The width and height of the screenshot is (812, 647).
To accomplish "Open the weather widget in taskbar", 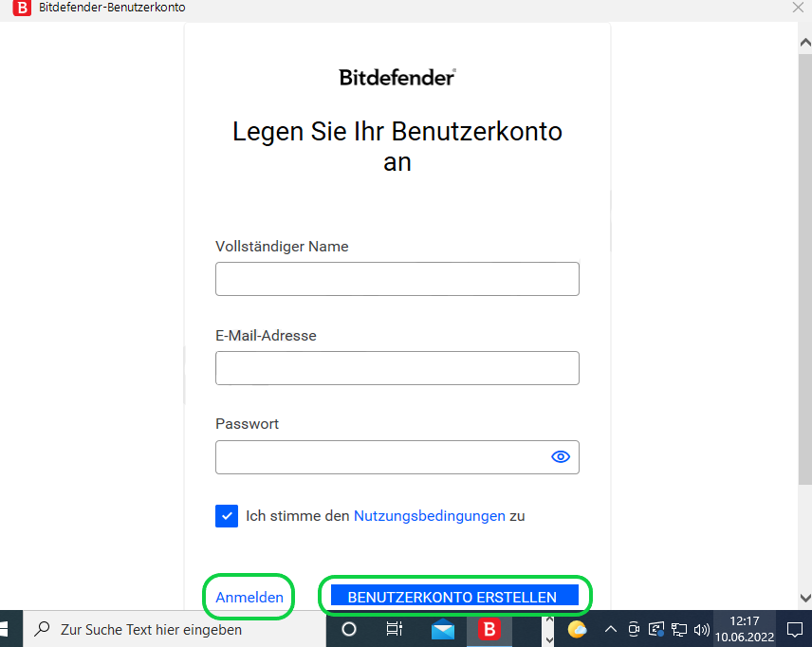I will coord(577,629).
